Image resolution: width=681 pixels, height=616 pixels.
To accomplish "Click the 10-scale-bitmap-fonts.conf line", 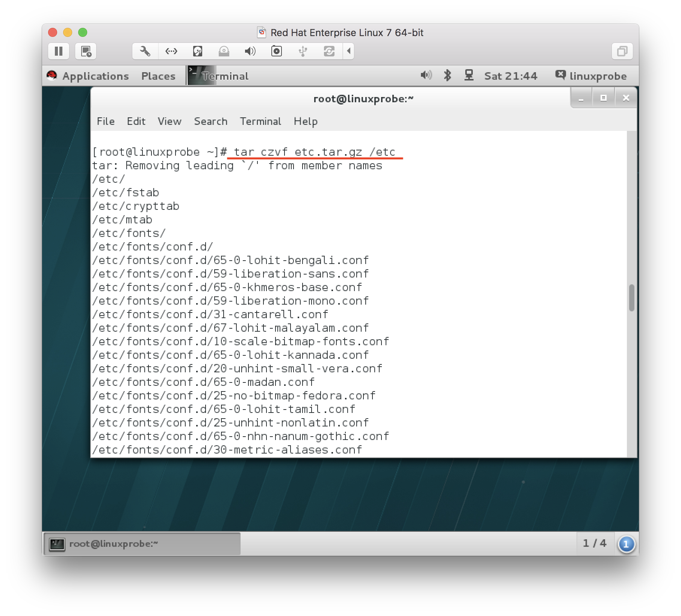I will pyautogui.click(x=241, y=341).
